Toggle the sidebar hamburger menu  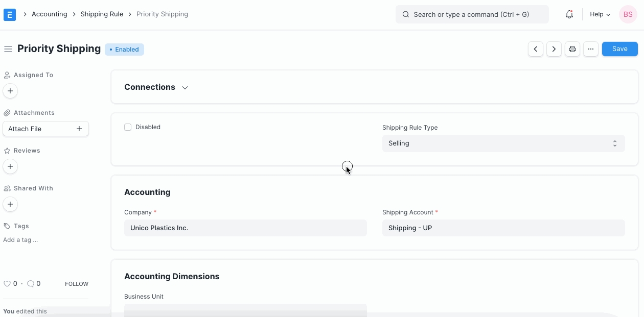8,49
